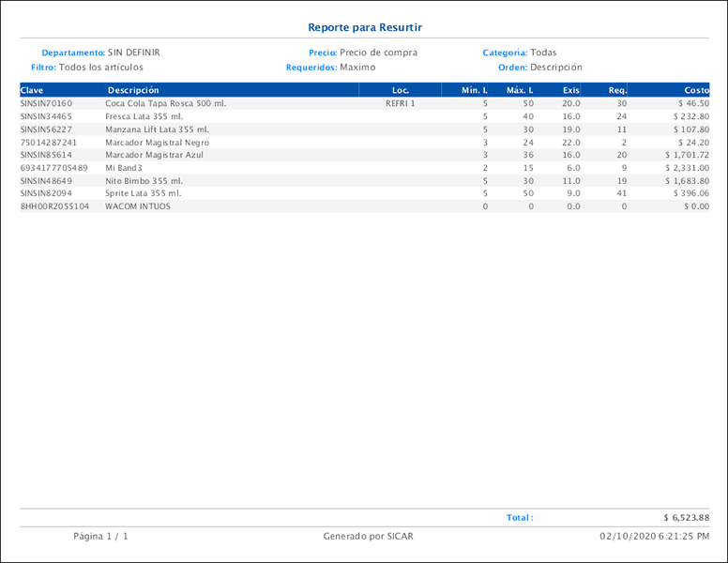Click the 'Página 1 / 1' footer

pyautogui.click(x=100, y=536)
